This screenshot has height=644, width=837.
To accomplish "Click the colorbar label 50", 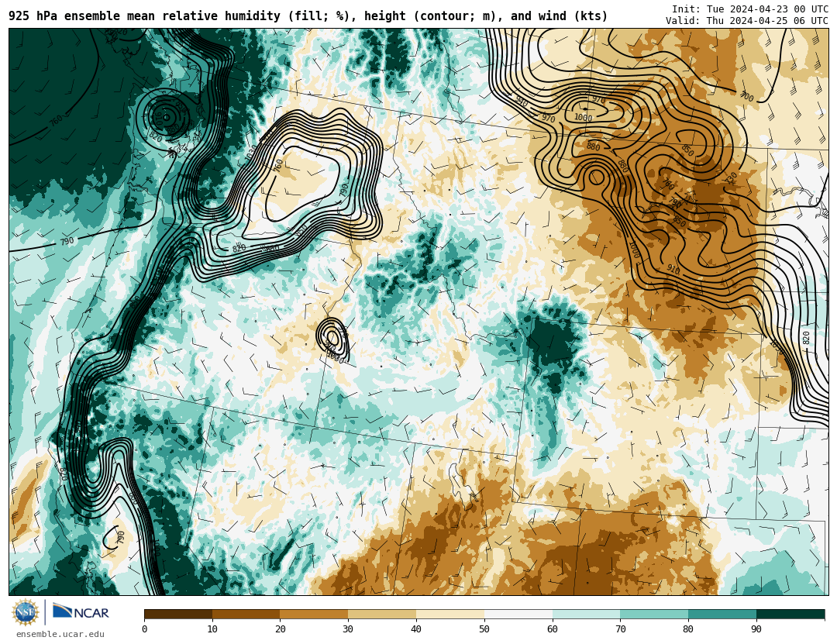I will (484, 629).
